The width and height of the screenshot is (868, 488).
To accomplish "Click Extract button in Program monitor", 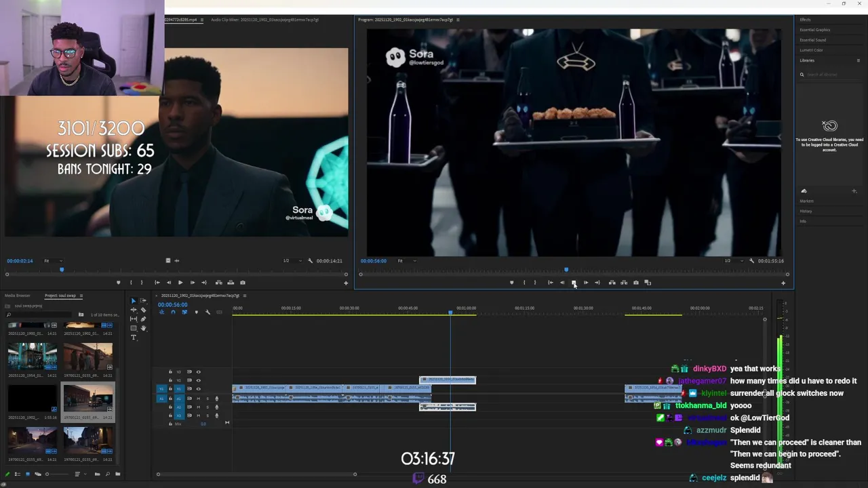I will coord(624,283).
